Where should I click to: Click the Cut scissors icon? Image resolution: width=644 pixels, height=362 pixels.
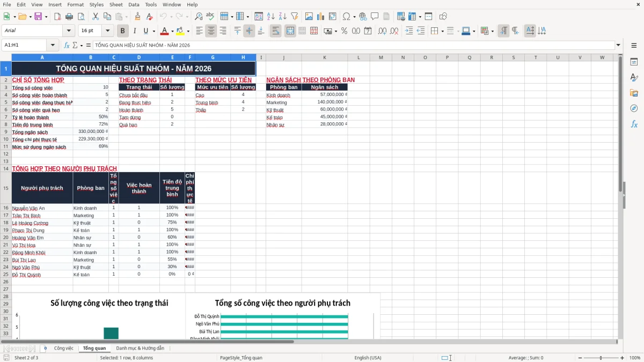tap(96, 17)
